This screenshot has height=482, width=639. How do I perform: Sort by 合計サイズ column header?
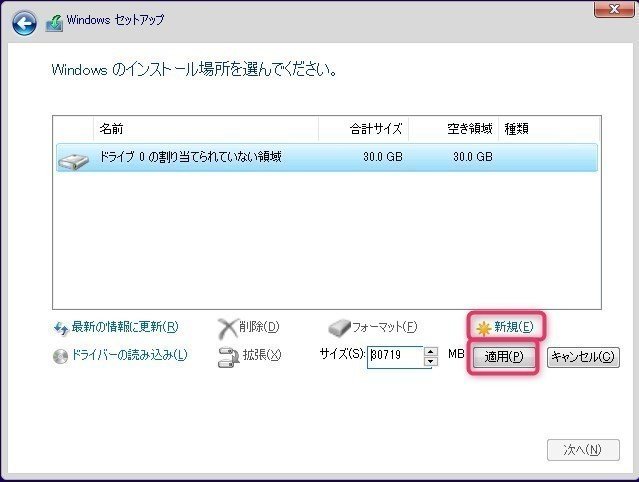point(364,129)
